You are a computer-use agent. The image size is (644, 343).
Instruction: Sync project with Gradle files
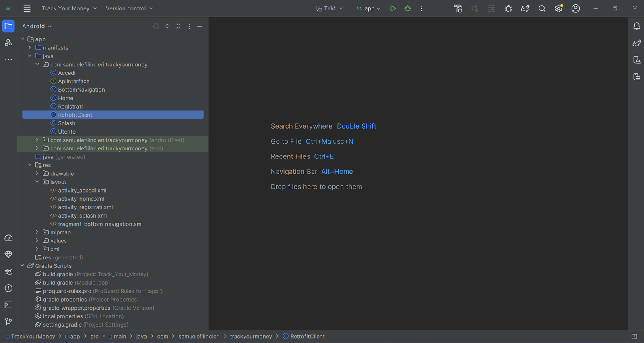click(x=525, y=8)
